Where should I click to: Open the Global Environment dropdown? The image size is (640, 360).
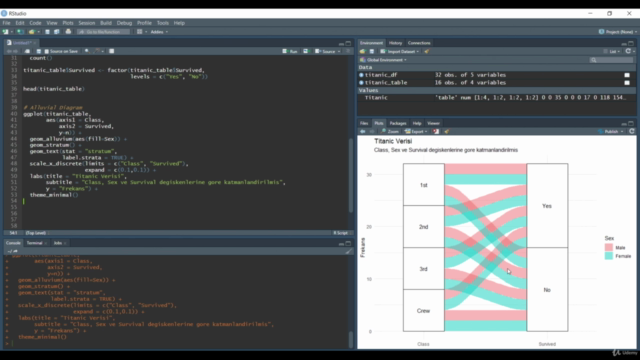[383, 60]
